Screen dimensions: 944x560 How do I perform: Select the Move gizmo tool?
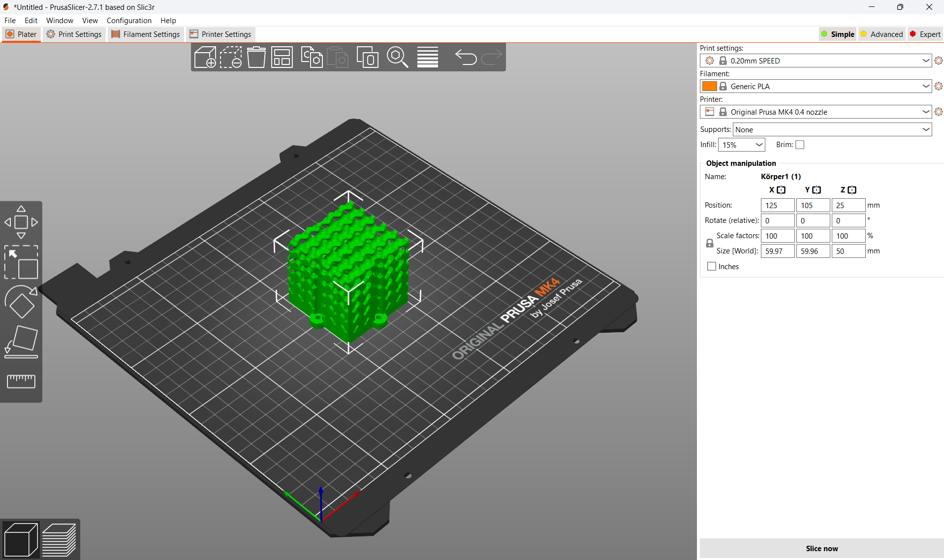(x=21, y=222)
